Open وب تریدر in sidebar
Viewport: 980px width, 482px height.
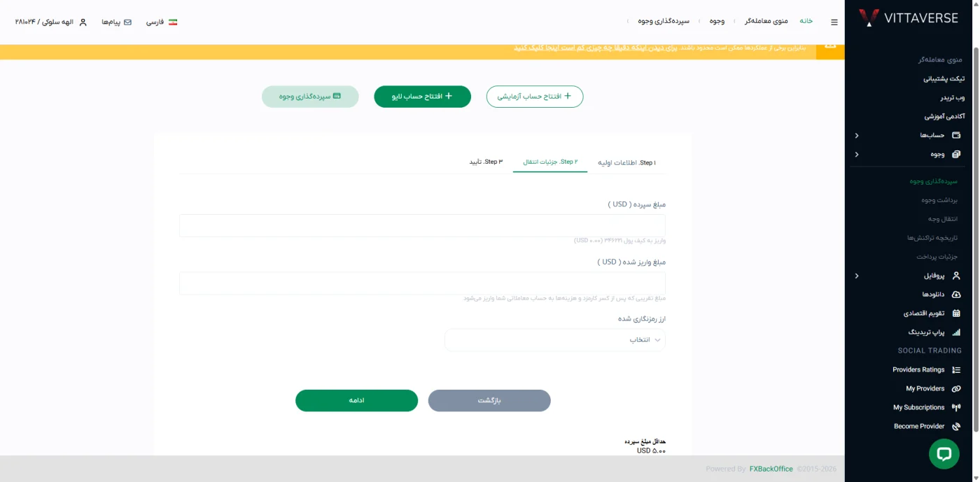coord(952,97)
